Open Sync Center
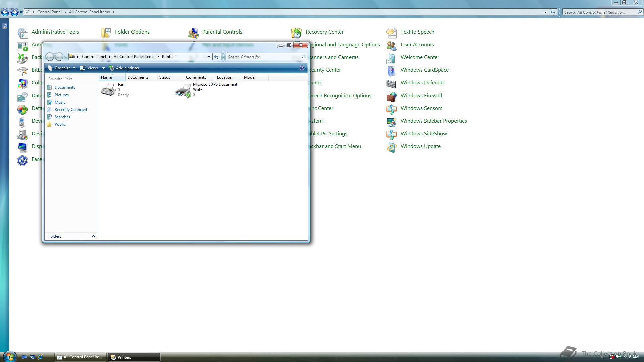This screenshot has width=644, height=362. 322,108
